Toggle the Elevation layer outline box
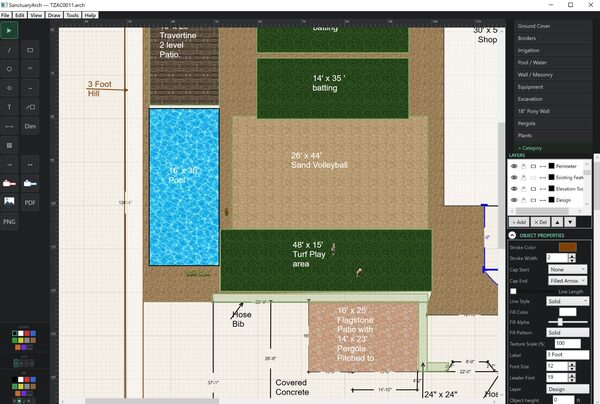This screenshot has width=600, height=404. point(533,189)
